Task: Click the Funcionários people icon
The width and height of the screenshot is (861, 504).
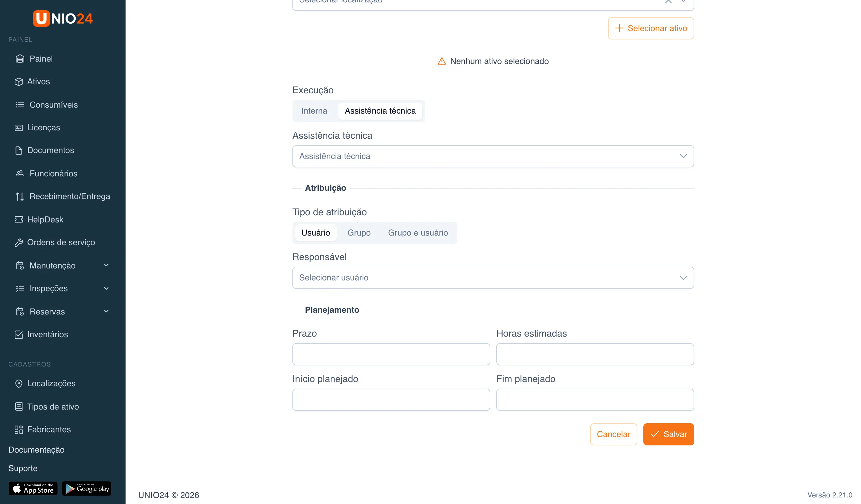Action: [x=20, y=174]
